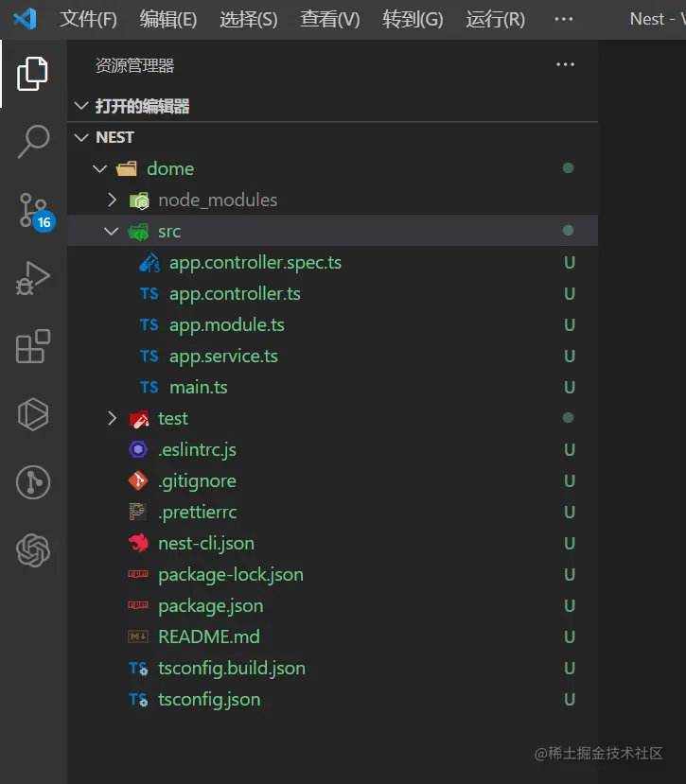Click the TS icon beside app.module.ts
Viewport: 686px width, 784px height.
coord(150,325)
